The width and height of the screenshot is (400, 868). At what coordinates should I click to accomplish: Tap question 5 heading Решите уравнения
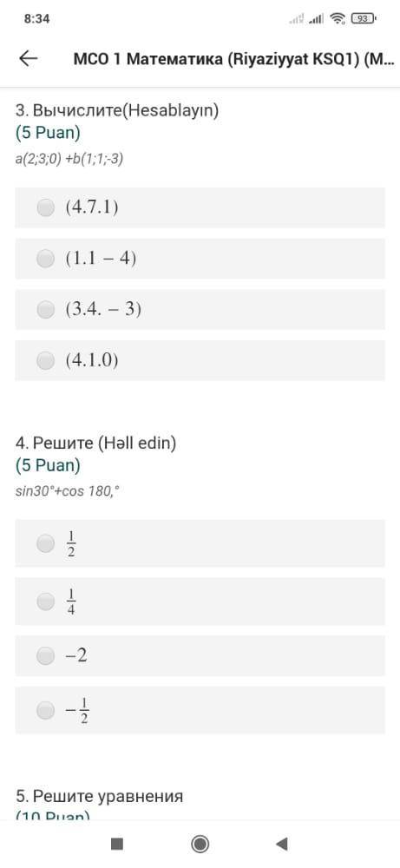click(x=99, y=797)
